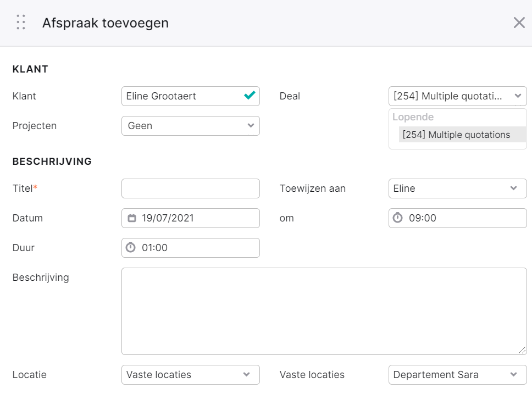Click the teal checkmark in Klant field
The width and height of the screenshot is (532, 394).
[x=250, y=96]
